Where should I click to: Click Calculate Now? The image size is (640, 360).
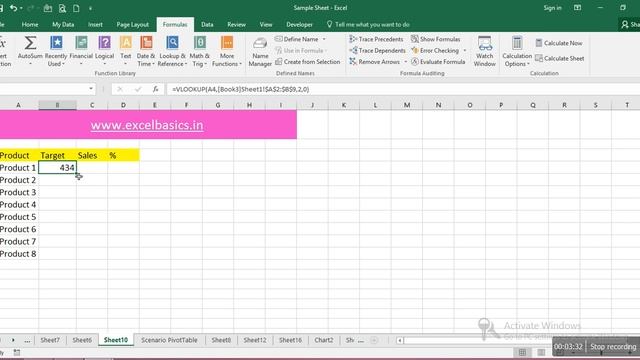click(x=559, y=43)
